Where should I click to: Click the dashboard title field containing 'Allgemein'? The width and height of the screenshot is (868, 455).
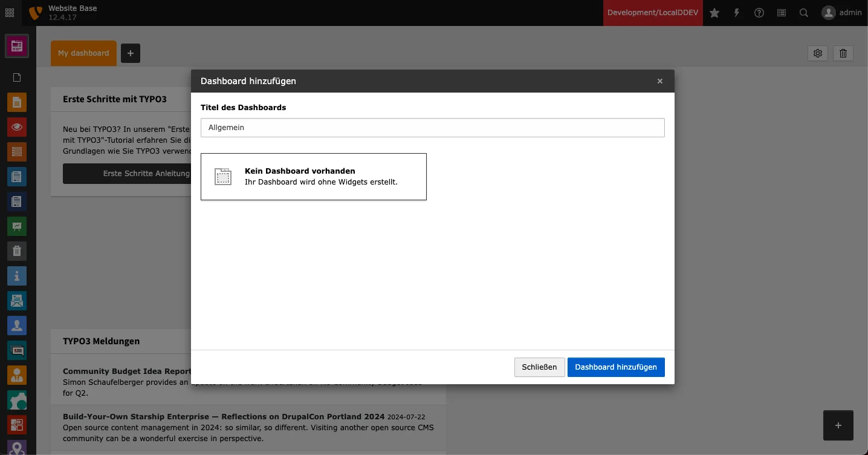(432, 128)
